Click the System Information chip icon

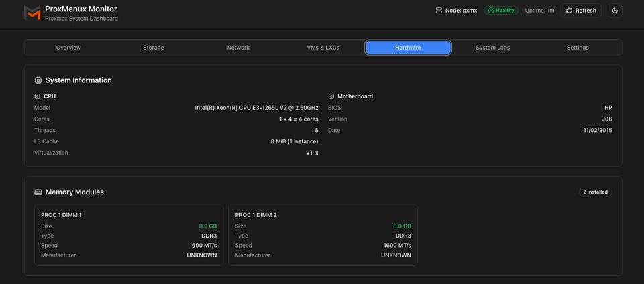(x=38, y=80)
